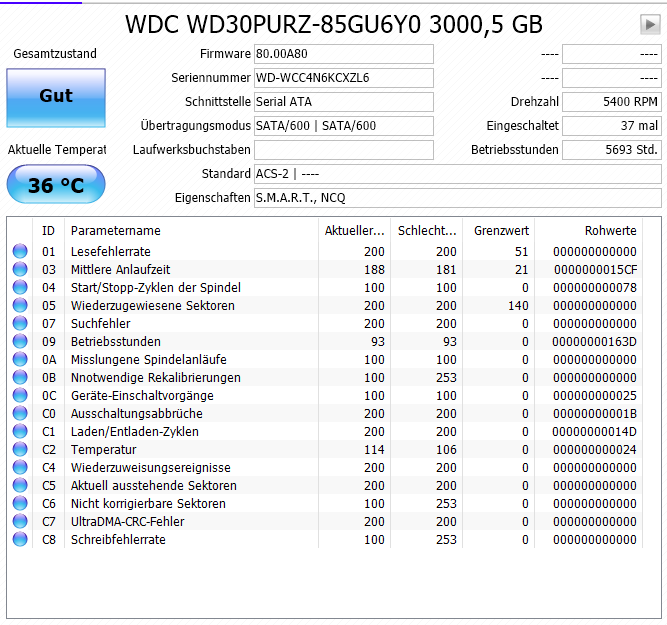Click the next disk arrow button
The image size is (667, 625).
[x=650, y=24]
